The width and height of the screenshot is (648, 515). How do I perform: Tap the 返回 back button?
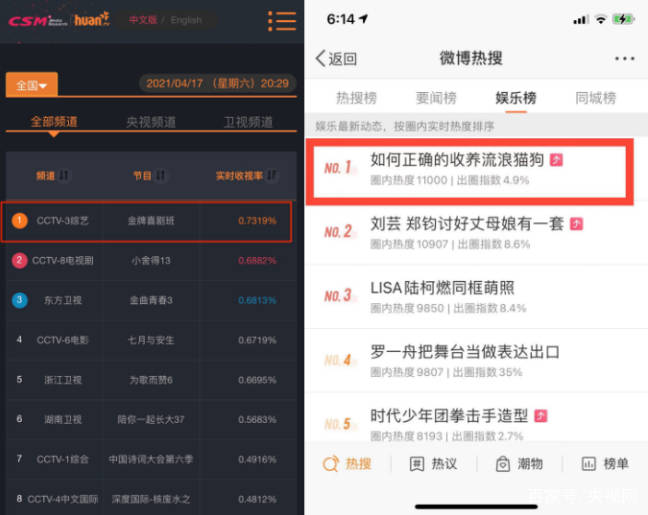pyautogui.click(x=336, y=58)
